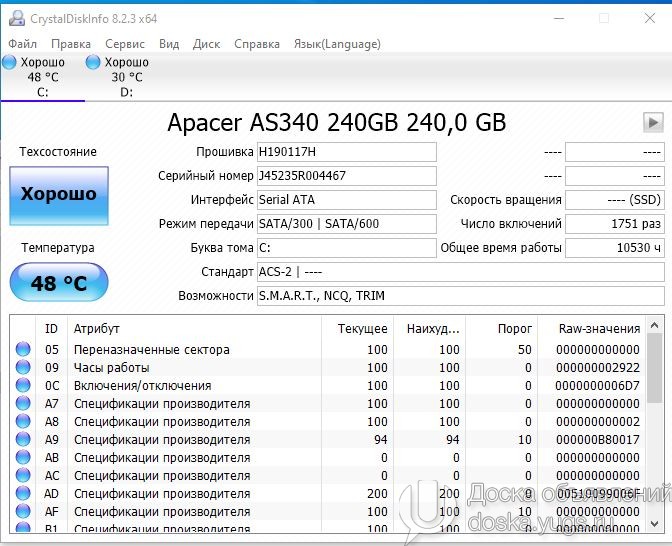Click the Наихуд... column header
The height and width of the screenshot is (546, 672).
click(x=429, y=329)
